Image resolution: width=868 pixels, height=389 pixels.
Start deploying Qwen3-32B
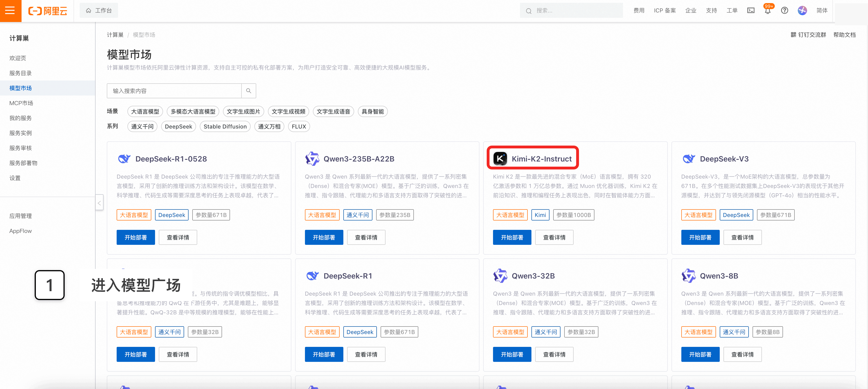click(x=512, y=354)
